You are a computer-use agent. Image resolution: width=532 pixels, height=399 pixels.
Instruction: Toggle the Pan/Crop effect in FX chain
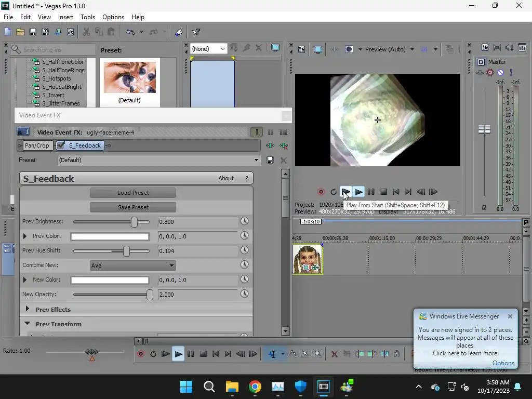[x=37, y=145]
